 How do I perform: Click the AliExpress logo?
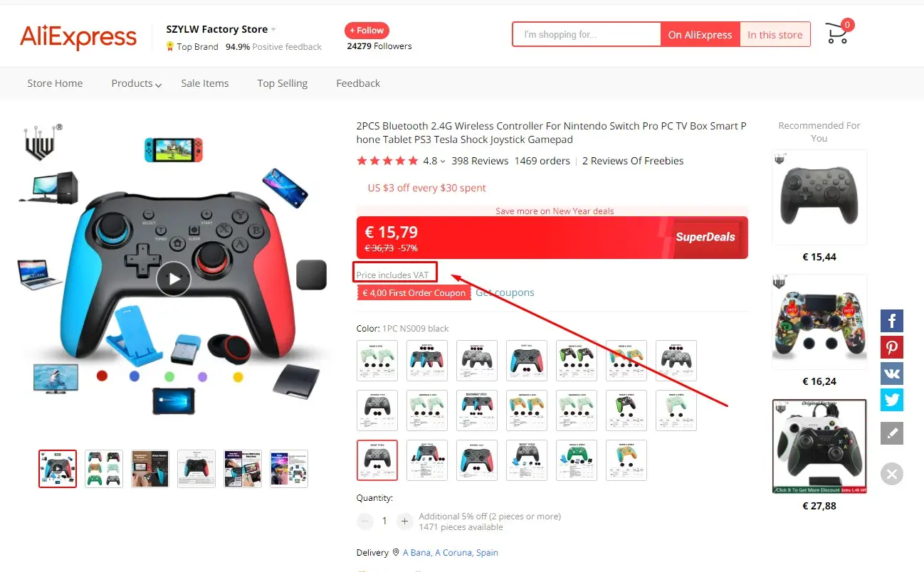(x=78, y=37)
